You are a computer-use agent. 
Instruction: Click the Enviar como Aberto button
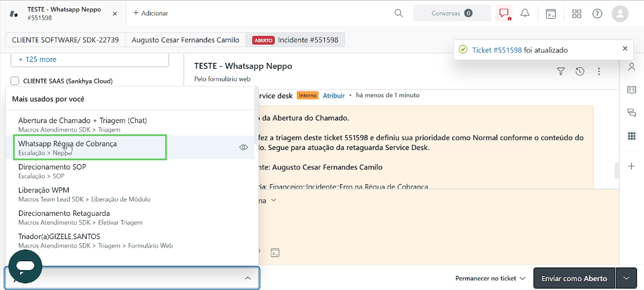point(574,278)
